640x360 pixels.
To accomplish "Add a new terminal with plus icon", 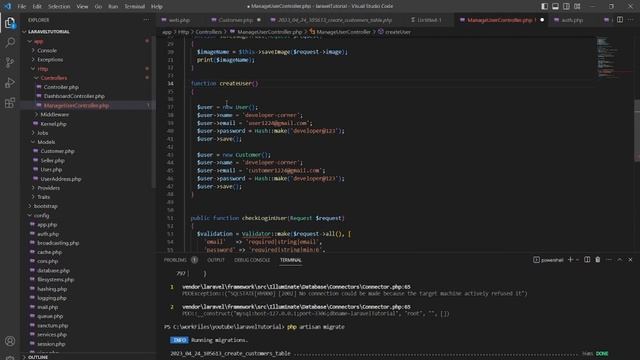I will (x=571, y=260).
